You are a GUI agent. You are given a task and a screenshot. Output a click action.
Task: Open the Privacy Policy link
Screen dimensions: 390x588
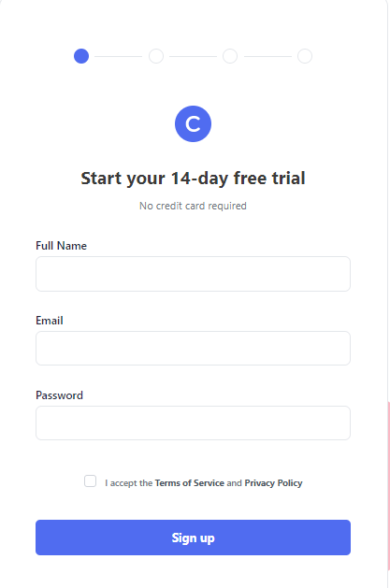273,483
